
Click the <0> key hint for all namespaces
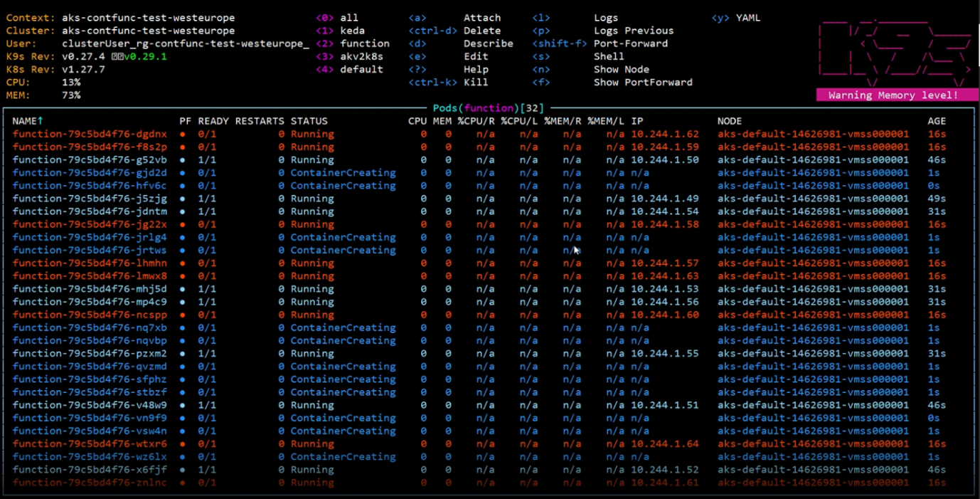tap(324, 18)
